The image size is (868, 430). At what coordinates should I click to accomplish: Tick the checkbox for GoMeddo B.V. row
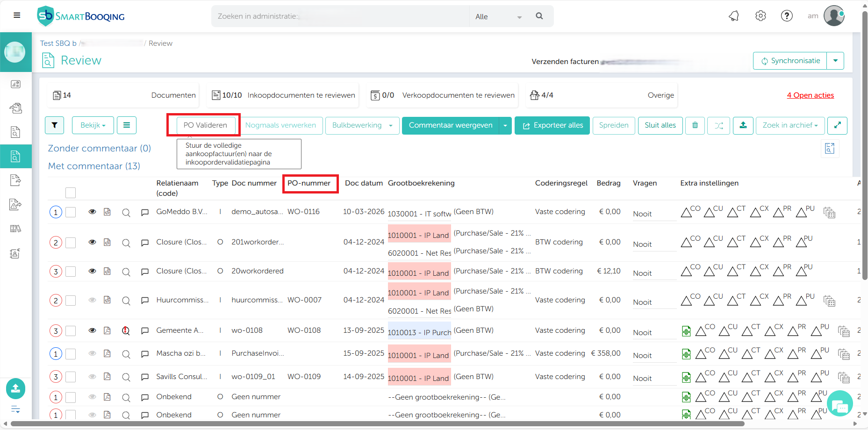pyautogui.click(x=71, y=212)
